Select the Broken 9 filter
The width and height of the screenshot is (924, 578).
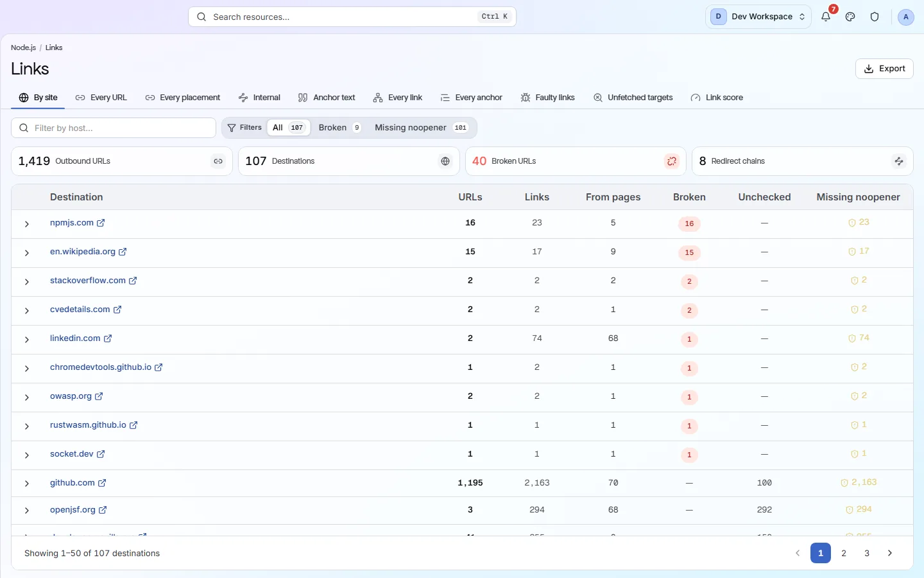[339, 127]
